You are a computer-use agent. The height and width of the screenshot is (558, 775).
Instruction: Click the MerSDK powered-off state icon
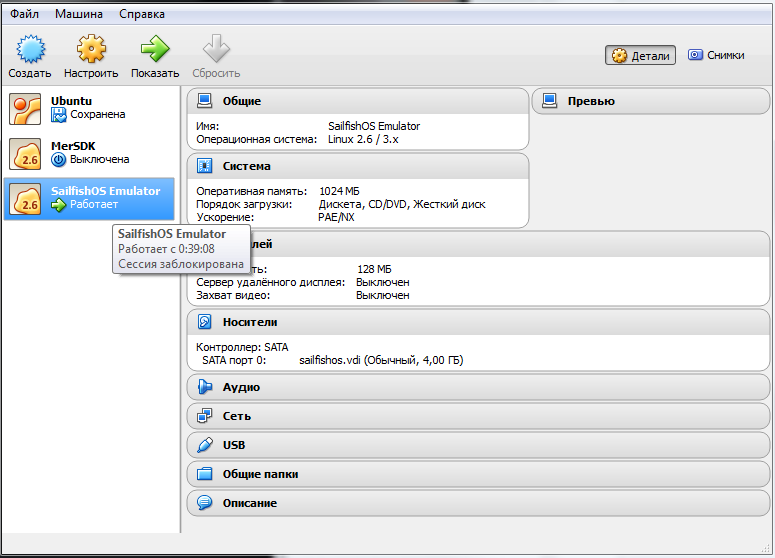[59, 160]
